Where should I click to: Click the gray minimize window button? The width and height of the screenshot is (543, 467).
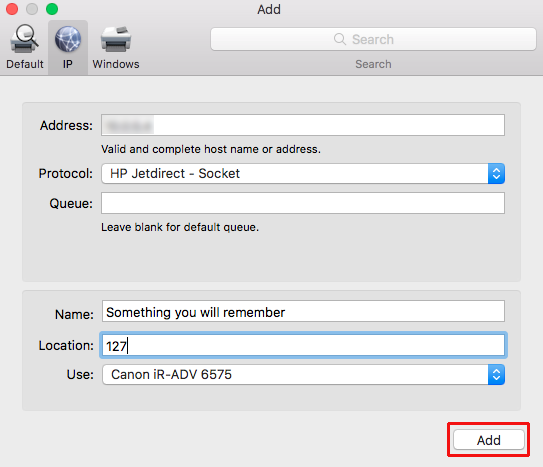32,9
